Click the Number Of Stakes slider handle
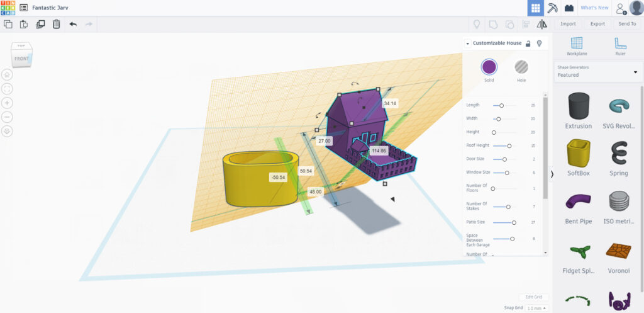The image size is (644, 313). (508, 207)
